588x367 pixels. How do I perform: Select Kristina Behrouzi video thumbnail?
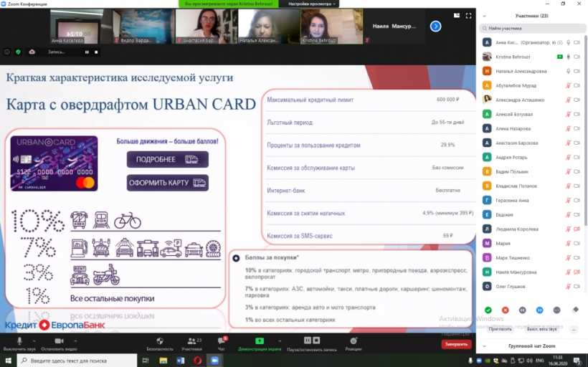[x=331, y=27]
